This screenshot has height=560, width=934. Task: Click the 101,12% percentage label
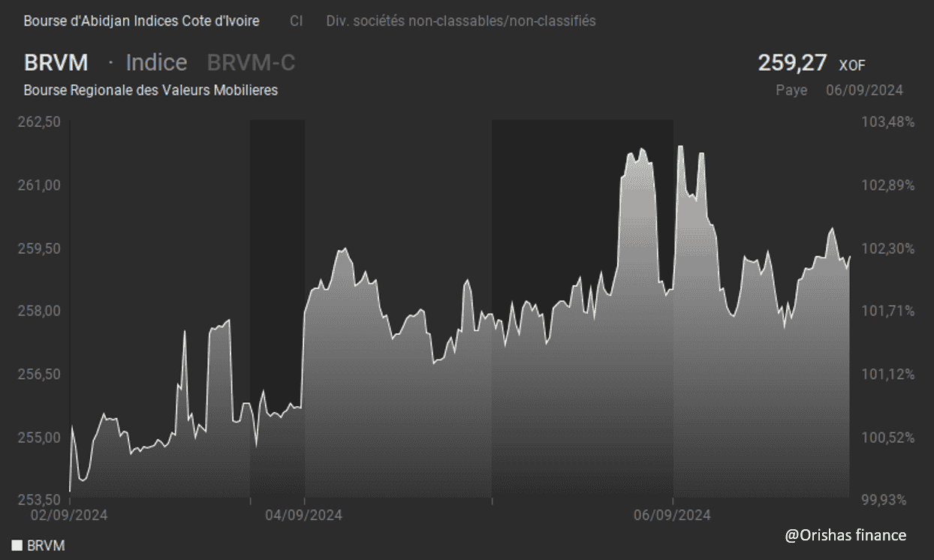point(890,374)
